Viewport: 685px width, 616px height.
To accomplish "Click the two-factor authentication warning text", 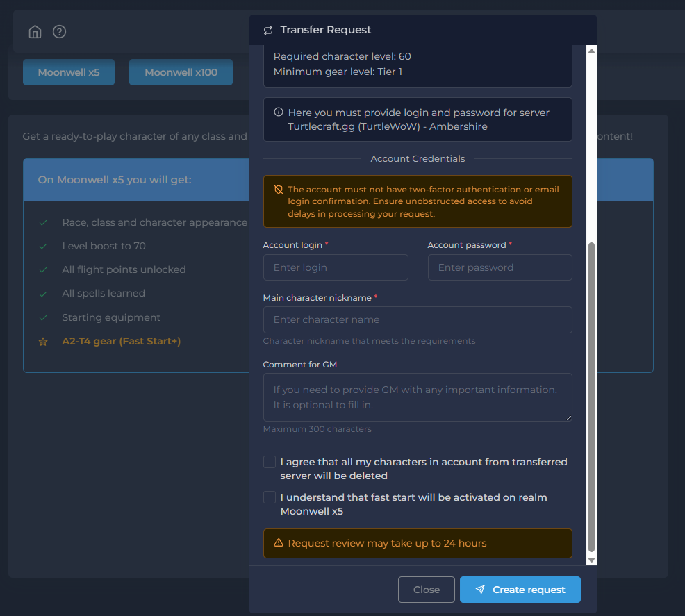I will [423, 201].
